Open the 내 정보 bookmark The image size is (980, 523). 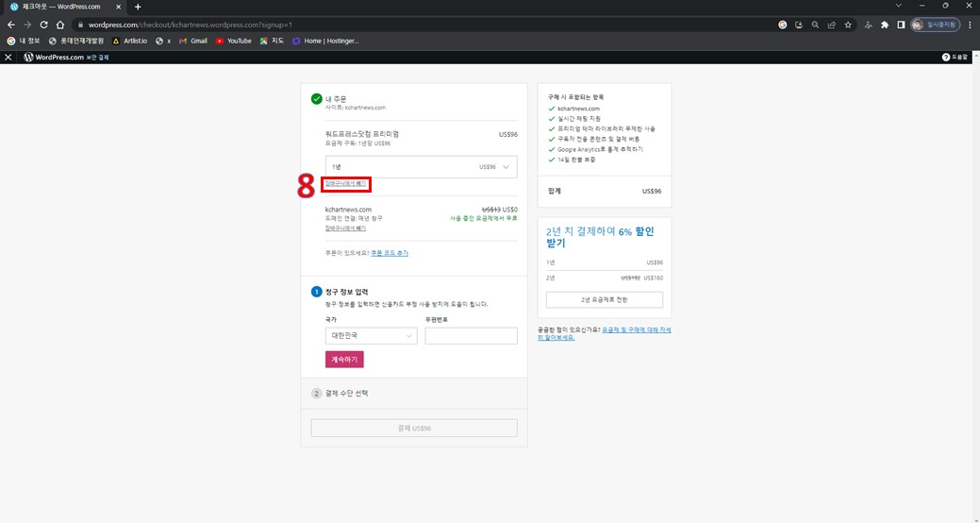(x=24, y=41)
